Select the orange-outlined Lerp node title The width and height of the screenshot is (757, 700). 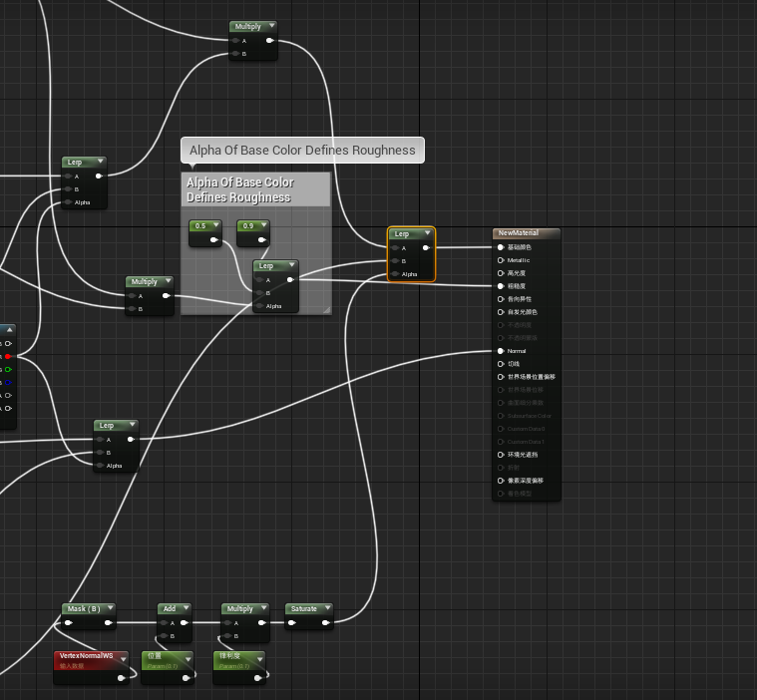point(402,233)
